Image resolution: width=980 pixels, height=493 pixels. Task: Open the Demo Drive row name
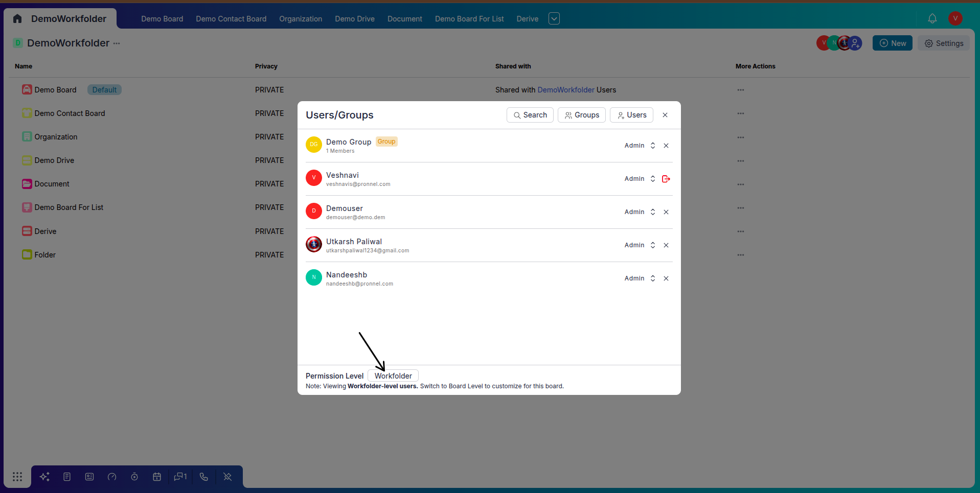pyautogui.click(x=54, y=160)
